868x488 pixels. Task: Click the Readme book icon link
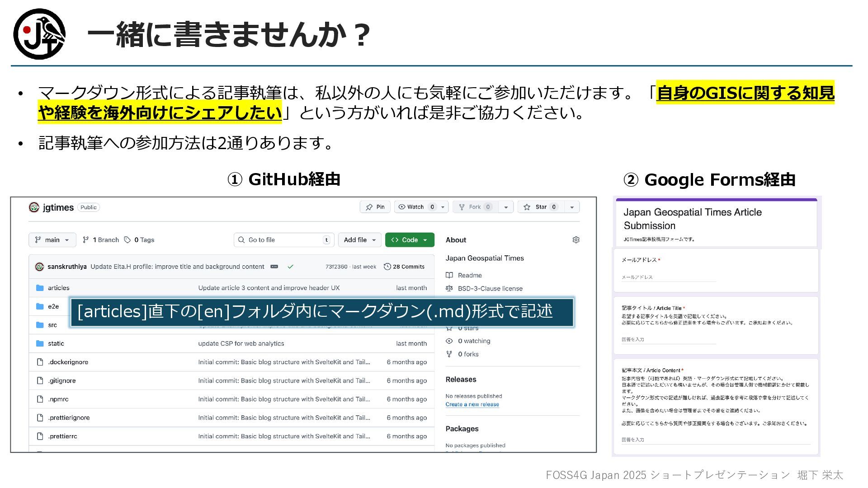coord(449,275)
